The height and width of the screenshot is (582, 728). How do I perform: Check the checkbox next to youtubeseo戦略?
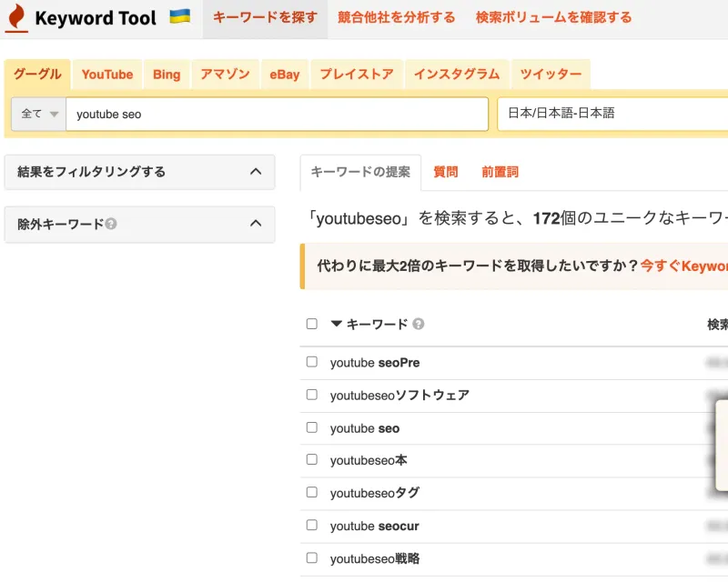310,558
